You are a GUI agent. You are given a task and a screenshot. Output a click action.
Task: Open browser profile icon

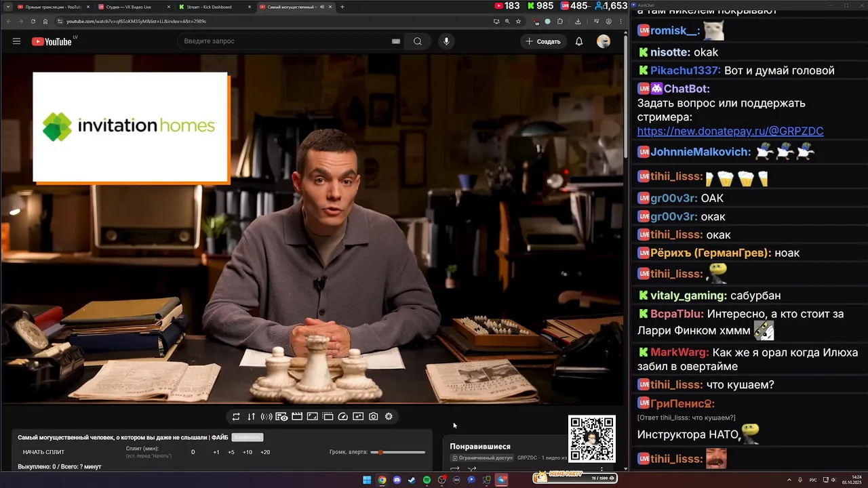[608, 21]
